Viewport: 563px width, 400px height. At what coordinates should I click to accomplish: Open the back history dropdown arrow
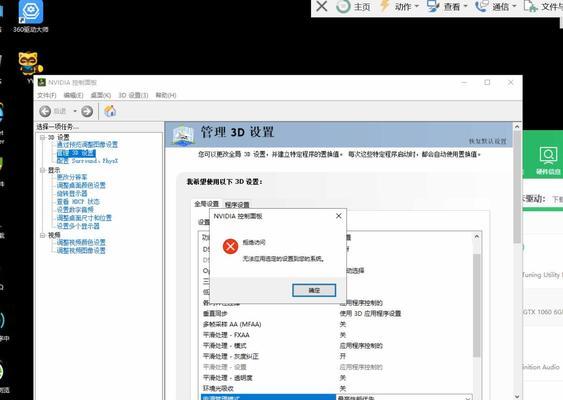pos(75,111)
